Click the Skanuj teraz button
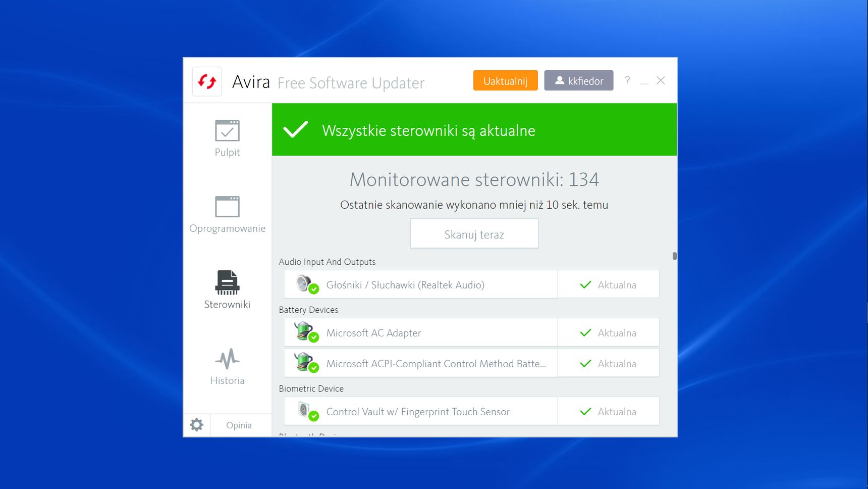 coord(474,234)
